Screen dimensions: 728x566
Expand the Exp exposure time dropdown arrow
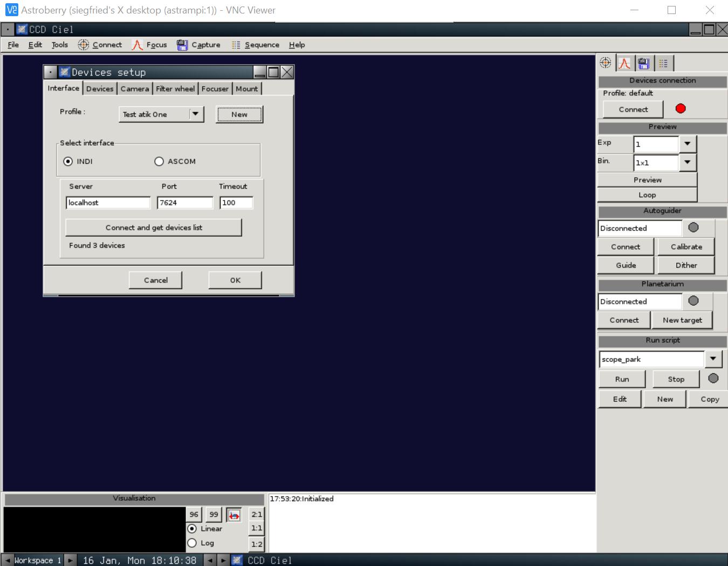click(x=687, y=144)
